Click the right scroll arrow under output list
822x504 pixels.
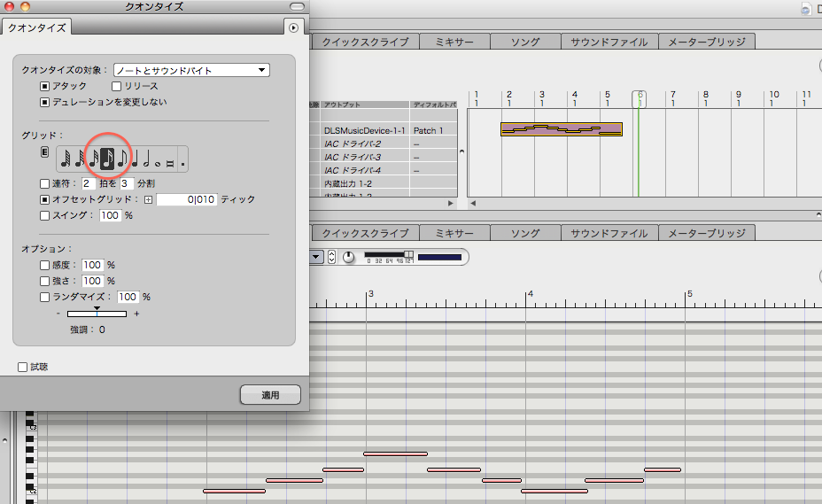point(450,203)
